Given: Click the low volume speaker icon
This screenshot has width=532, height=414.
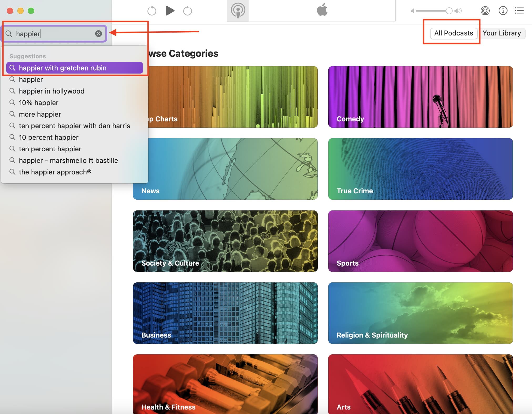Looking at the screenshot, I should (x=412, y=11).
